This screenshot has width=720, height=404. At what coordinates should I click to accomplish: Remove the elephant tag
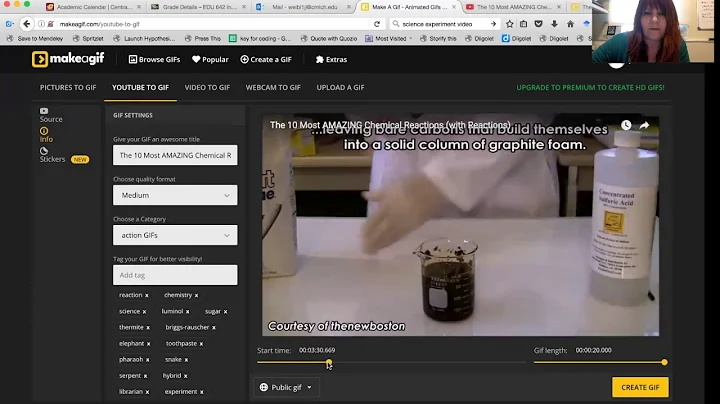pyautogui.click(x=148, y=344)
